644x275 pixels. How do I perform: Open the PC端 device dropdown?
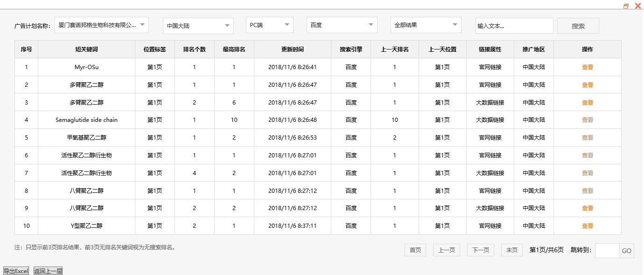269,26
